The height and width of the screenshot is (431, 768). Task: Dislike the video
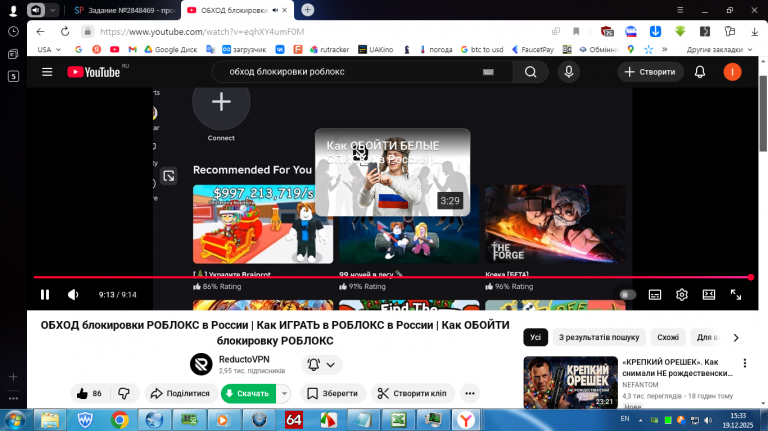[124, 393]
